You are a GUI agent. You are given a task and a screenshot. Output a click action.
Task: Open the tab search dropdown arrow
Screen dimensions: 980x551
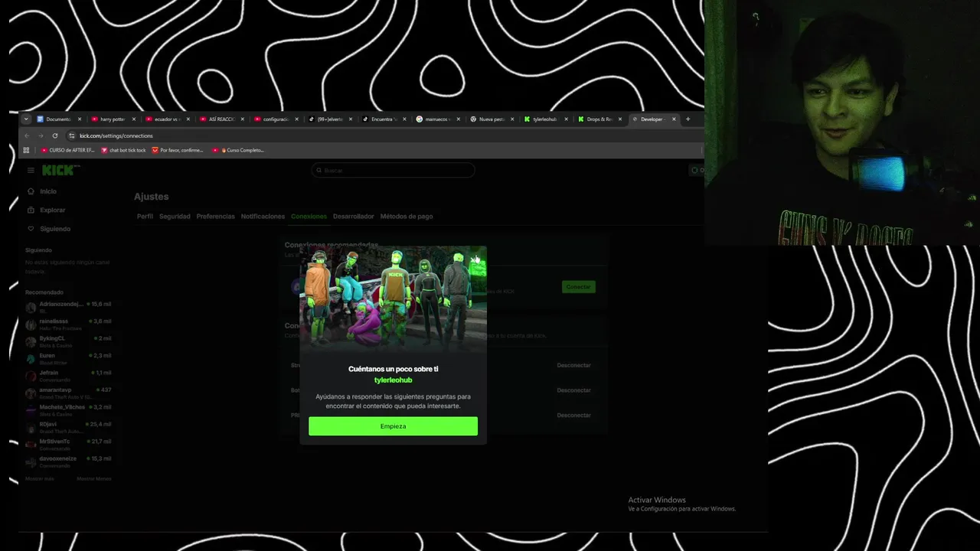click(26, 119)
